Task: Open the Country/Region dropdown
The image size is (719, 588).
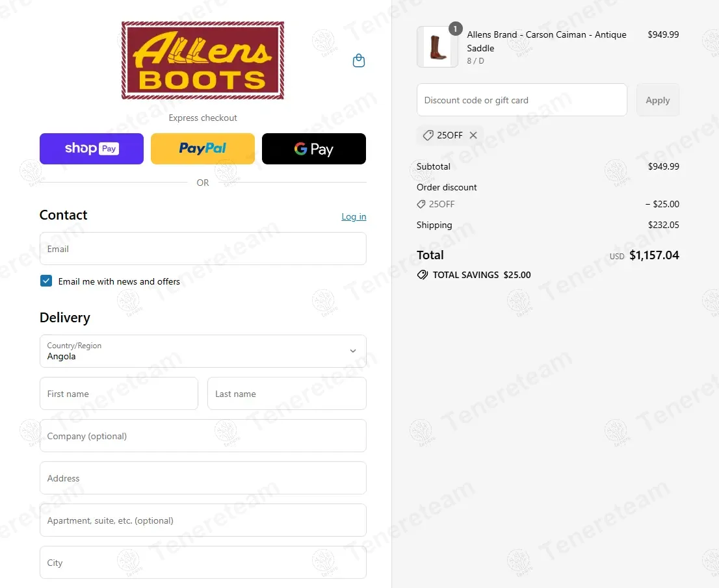Action: coord(203,351)
